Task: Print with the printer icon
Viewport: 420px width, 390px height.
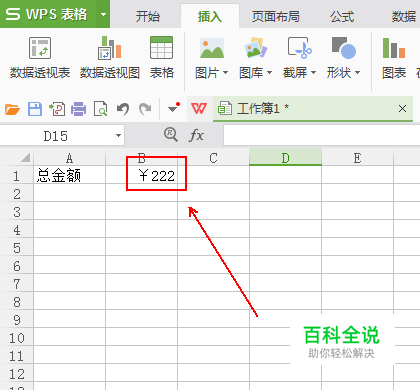Action: coord(79,109)
